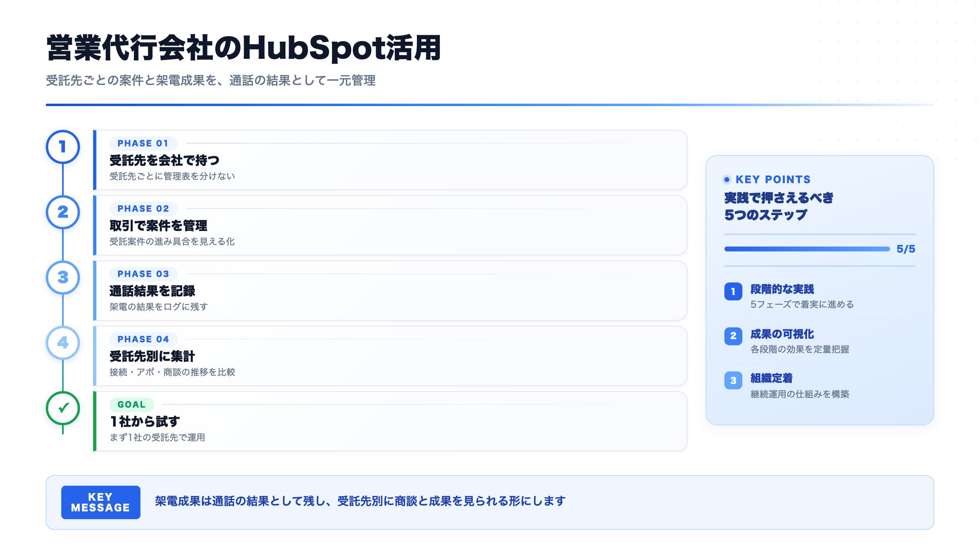This screenshot has width=980, height=551.
Task: Click the blue dot before KEY POINTS
Action: coord(727,180)
